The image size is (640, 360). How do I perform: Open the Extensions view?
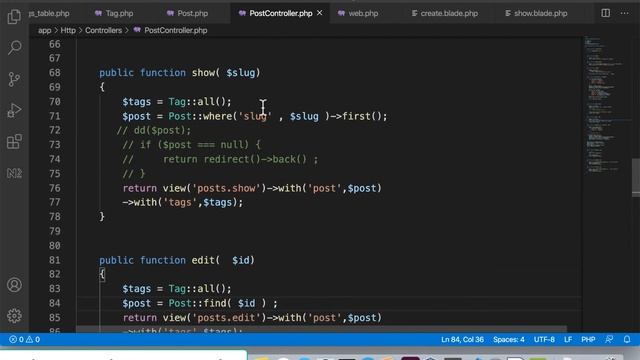click(14, 142)
